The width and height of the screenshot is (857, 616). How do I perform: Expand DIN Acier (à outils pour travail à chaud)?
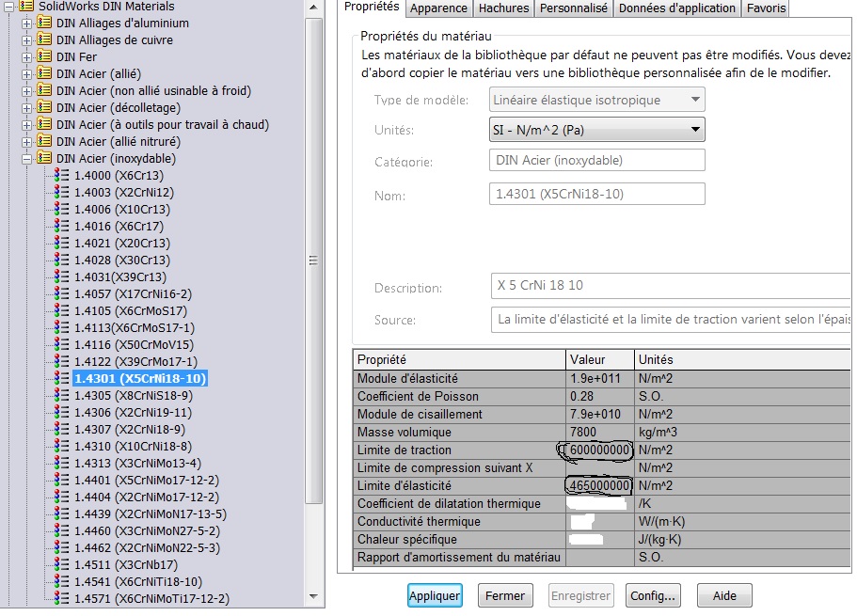[x=26, y=126]
